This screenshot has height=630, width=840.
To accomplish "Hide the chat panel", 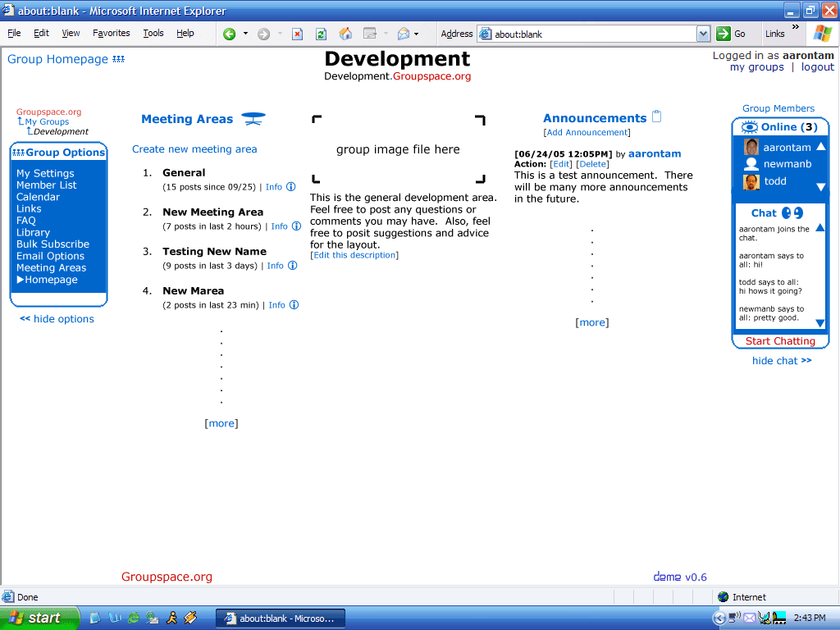I will pyautogui.click(x=782, y=360).
